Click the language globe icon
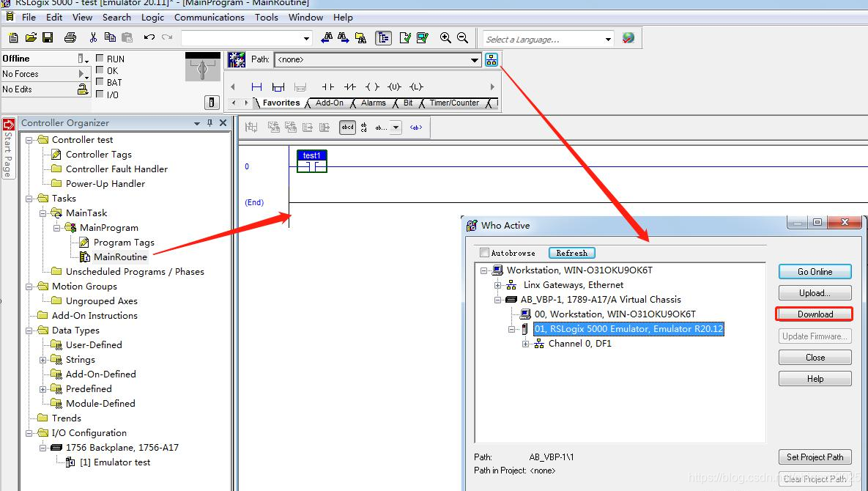This screenshot has width=868, height=491. [628, 38]
